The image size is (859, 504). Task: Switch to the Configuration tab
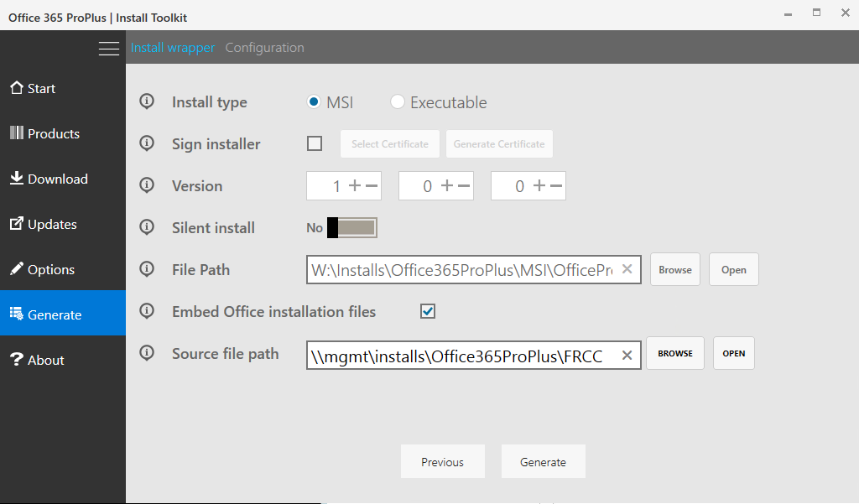pos(264,47)
